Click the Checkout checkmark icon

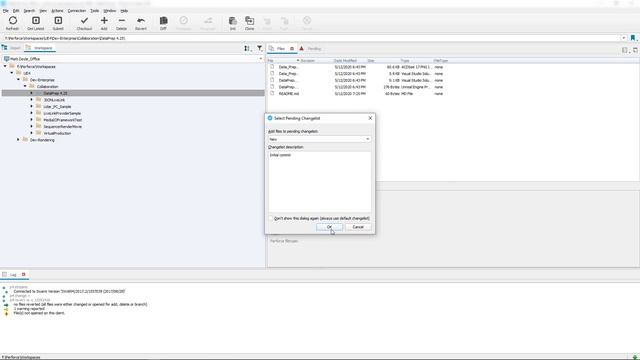84,20
